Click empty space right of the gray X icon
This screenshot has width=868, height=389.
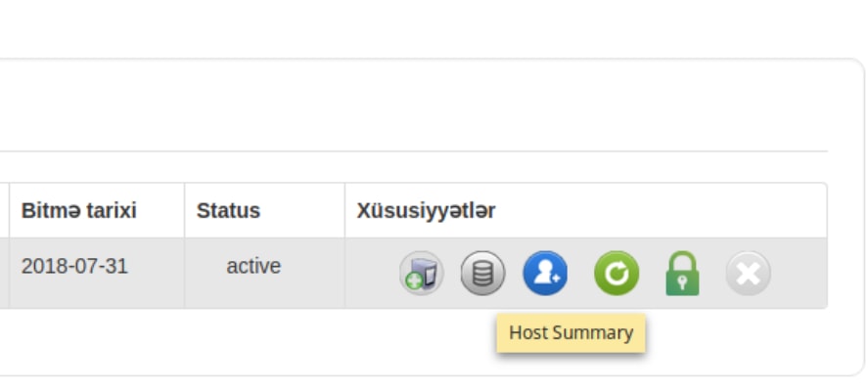coord(799,273)
